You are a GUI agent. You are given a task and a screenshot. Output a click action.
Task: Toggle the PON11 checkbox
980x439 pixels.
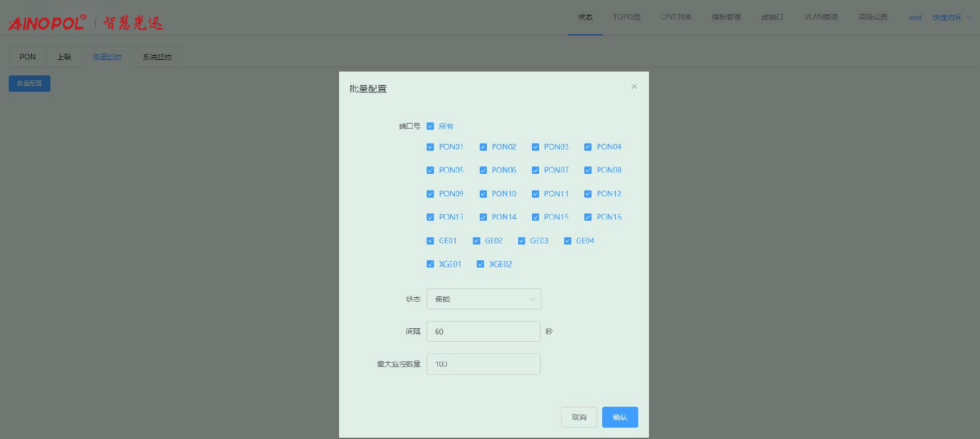(x=536, y=194)
